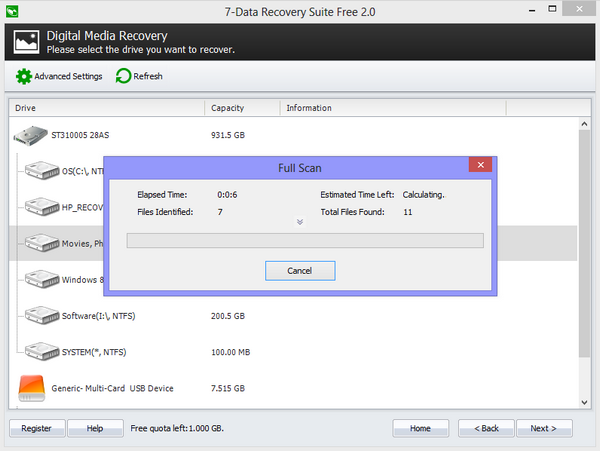This screenshot has height=451, width=600.
Task: Click the Next > button
Action: click(x=544, y=428)
